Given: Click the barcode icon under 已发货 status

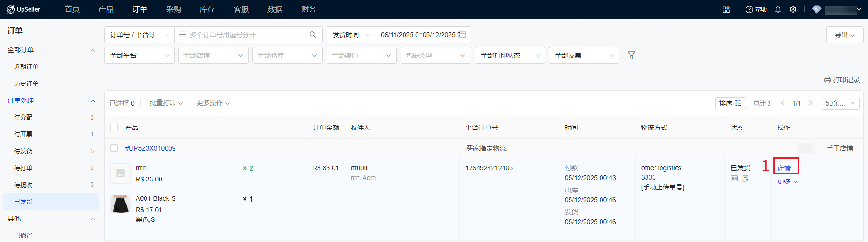Looking at the screenshot, I should [734, 178].
